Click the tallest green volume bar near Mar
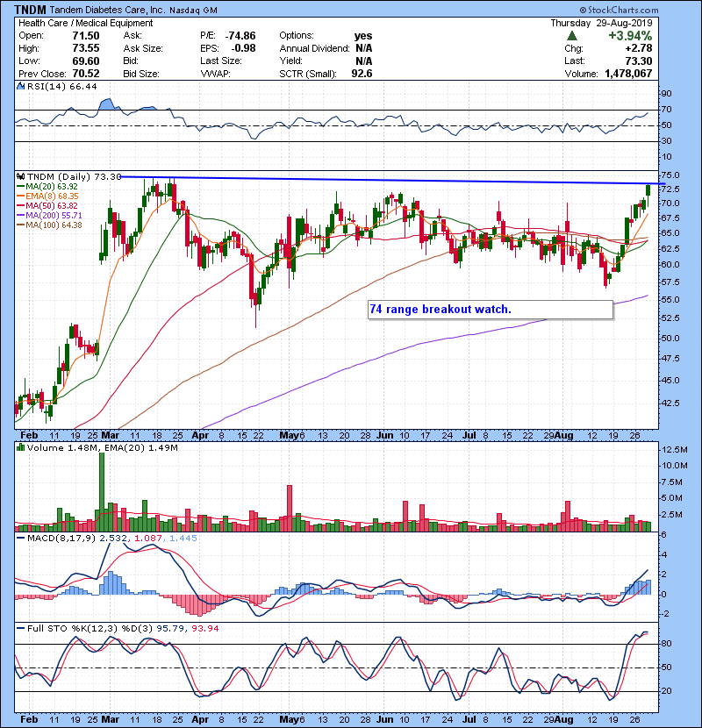Image resolution: width=702 pixels, height=728 pixels. pos(102,492)
